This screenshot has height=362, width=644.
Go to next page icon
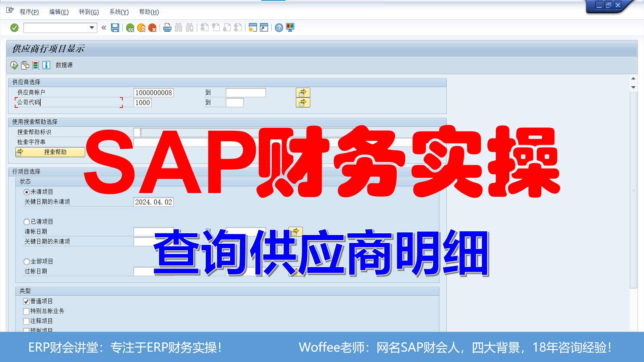click(x=227, y=28)
